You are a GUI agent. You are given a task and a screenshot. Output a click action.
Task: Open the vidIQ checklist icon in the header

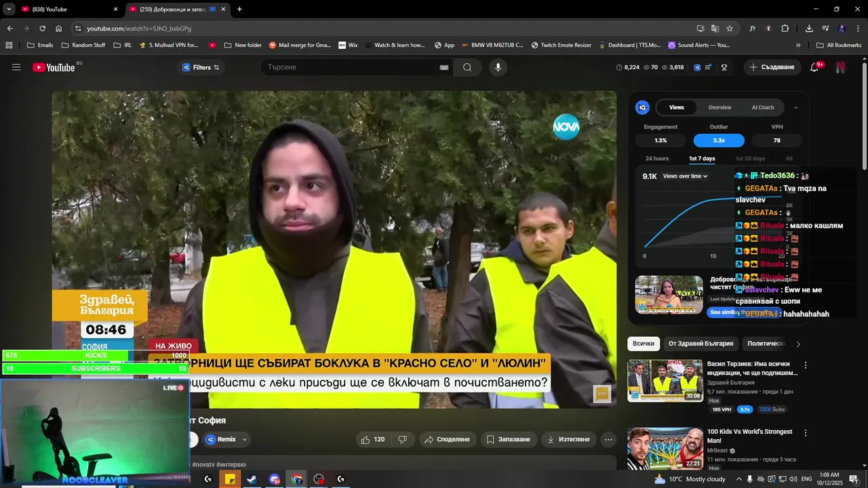(x=709, y=67)
